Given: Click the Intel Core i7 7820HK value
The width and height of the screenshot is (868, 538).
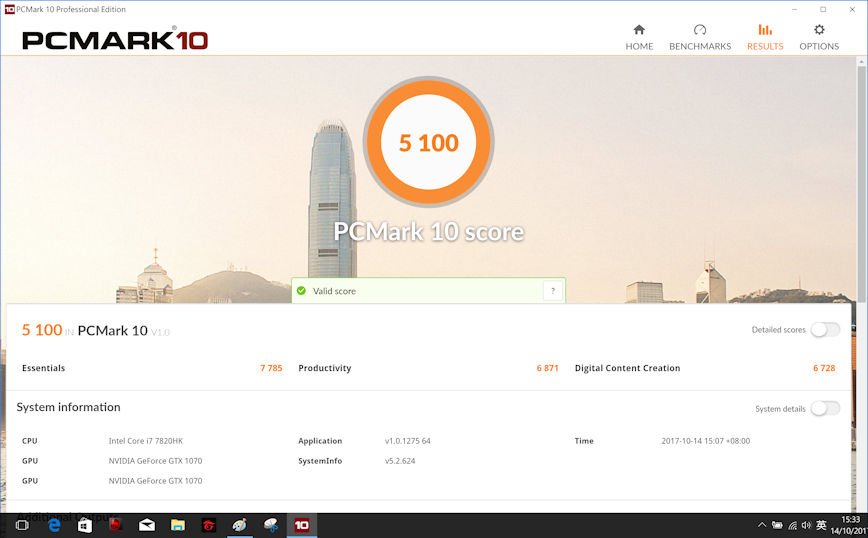Looking at the screenshot, I should (x=146, y=441).
